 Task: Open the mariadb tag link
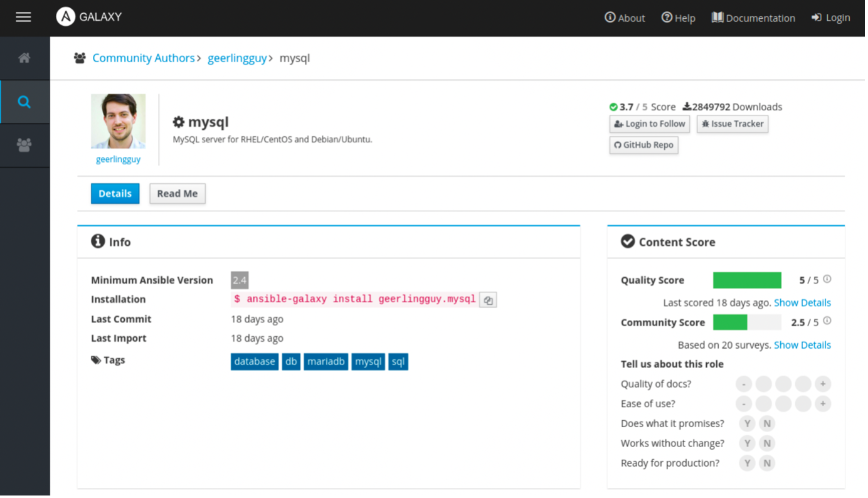pos(325,361)
